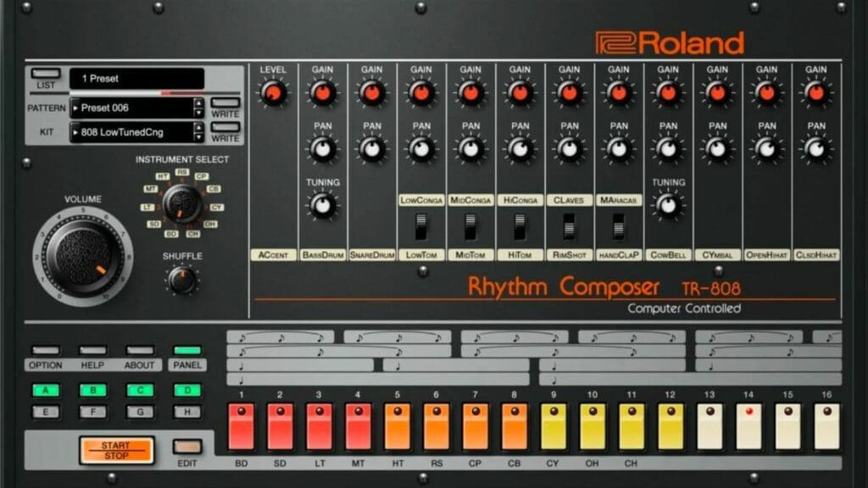This screenshot has height=488, width=868.
Task: Open the PATTERN dropdown showing Preset 006
Action: [x=131, y=108]
